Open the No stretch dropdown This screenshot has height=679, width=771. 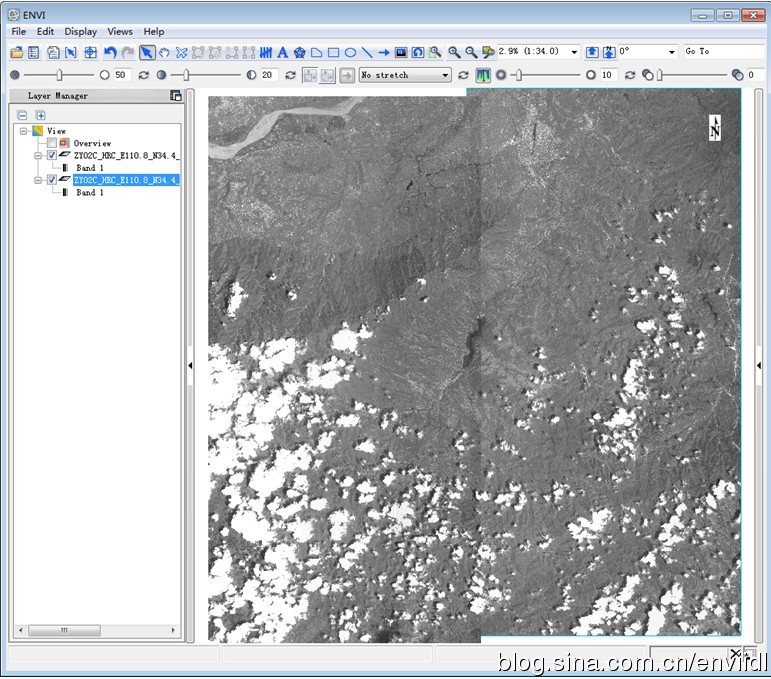pyautogui.click(x=405, y=75)
